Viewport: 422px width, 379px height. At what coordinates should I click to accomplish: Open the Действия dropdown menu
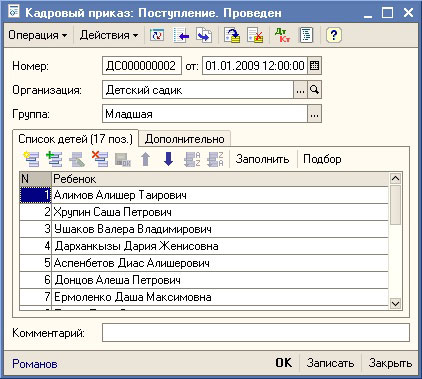tap(109, 35)
